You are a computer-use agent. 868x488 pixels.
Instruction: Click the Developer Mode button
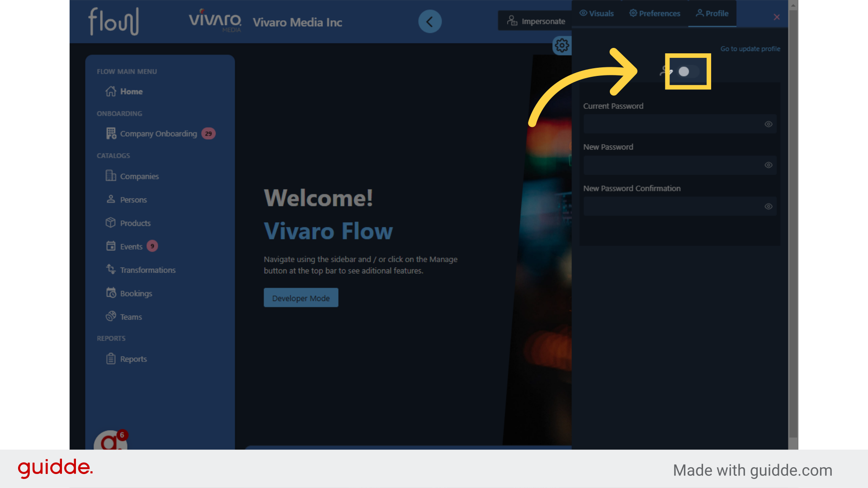[x=301, y=298]
